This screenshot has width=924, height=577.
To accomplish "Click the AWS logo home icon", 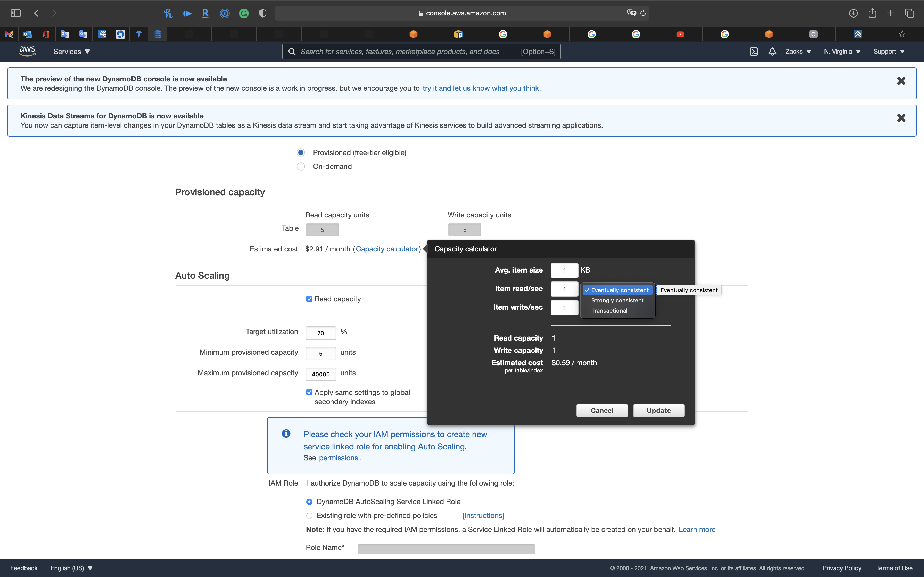I will click(27, 51).
